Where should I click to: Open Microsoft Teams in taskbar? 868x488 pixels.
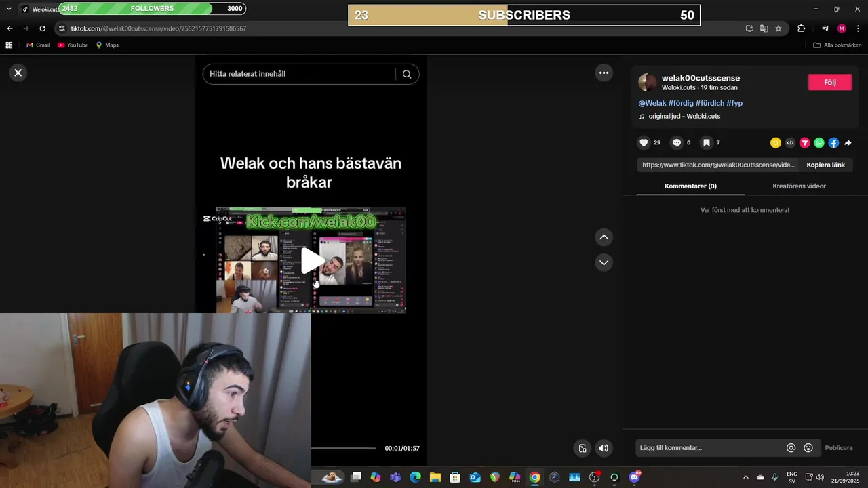pos(395,477)
